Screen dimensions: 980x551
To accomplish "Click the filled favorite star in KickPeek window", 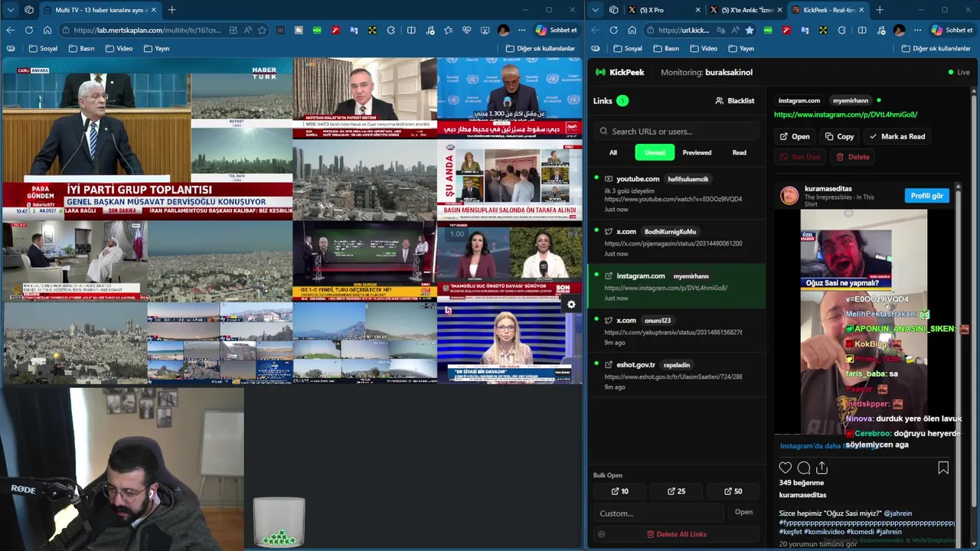I will coord(749,30).
